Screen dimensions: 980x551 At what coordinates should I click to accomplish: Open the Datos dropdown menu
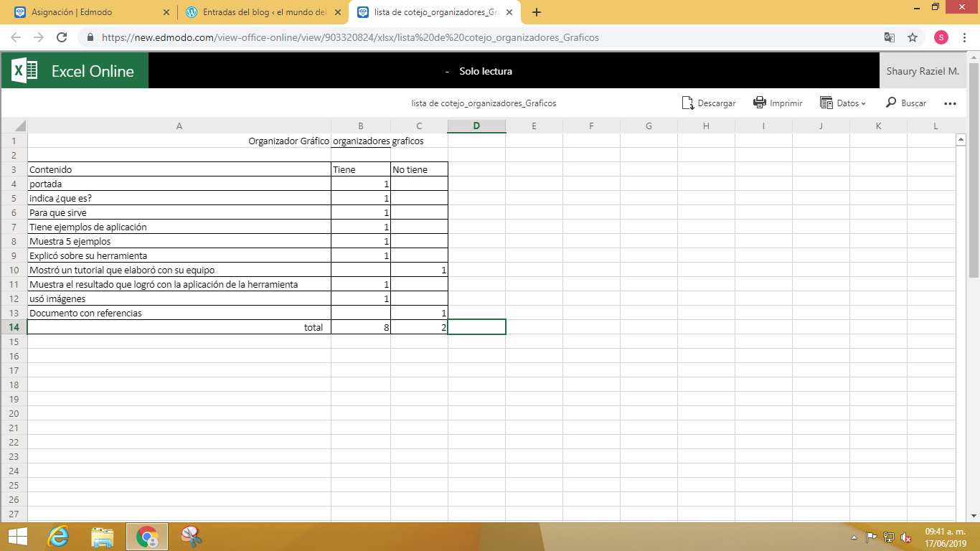[x=843, y=103]
